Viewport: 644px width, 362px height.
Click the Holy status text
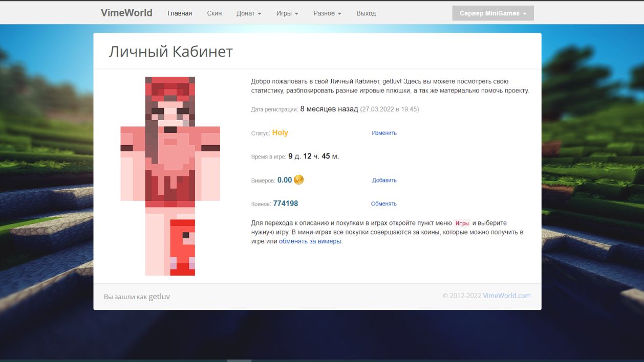click(280, 133)
